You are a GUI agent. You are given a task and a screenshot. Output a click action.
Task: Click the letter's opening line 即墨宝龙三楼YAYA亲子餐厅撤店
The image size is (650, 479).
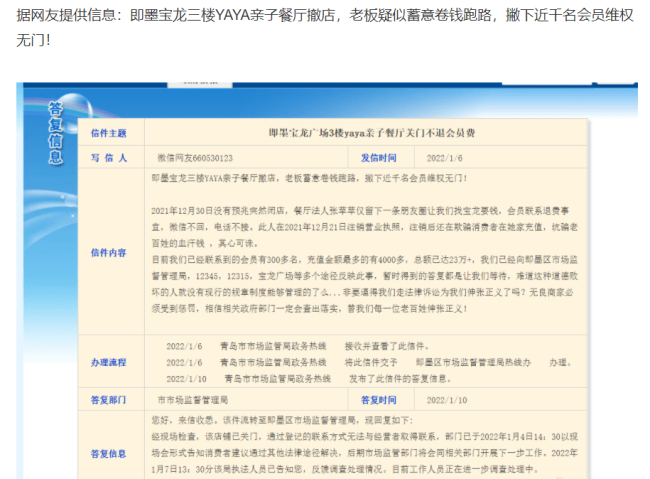click(x=310, y=178)
